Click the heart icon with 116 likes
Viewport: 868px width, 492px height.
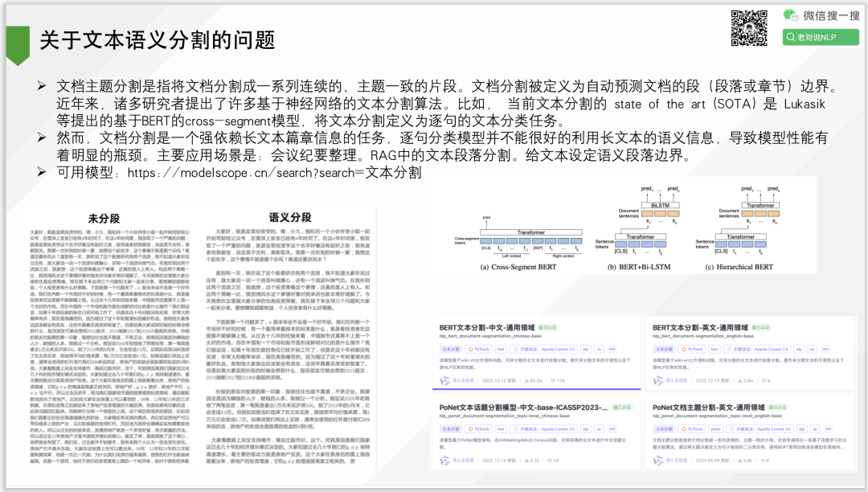(x=553, y=381)
